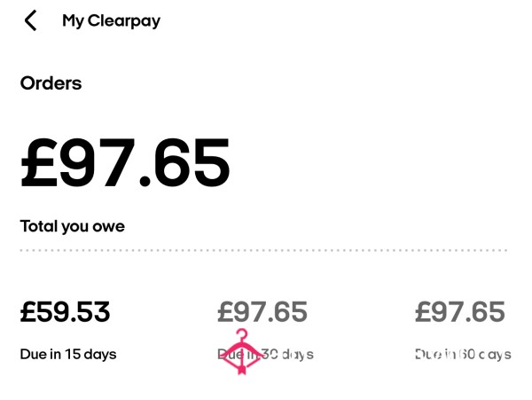Go back using the arrow icon
The width and height of the screenshot is (532, 400).
point(30,20)
